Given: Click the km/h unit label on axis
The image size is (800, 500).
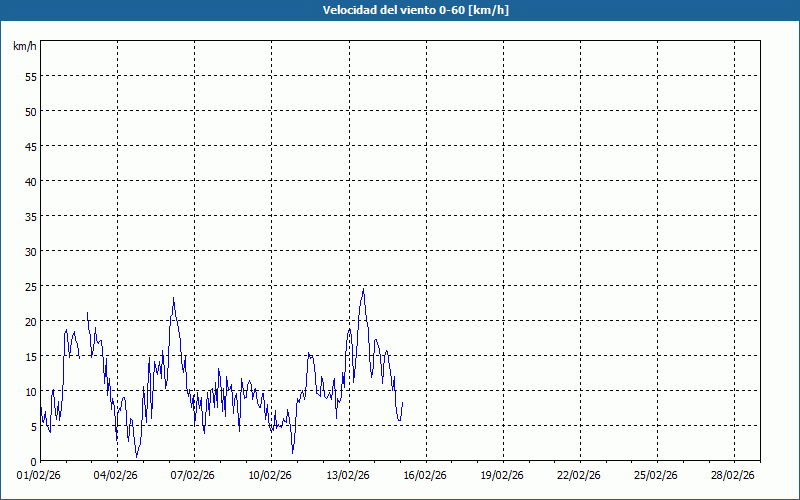Looking at the screenshot, I should tap(24, 47).
